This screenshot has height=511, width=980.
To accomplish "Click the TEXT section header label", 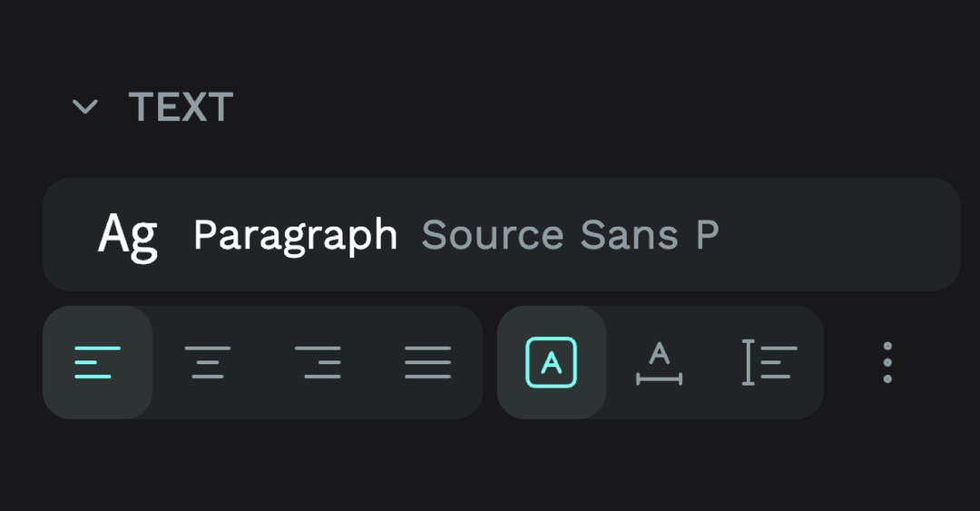I will coord(181,107).
